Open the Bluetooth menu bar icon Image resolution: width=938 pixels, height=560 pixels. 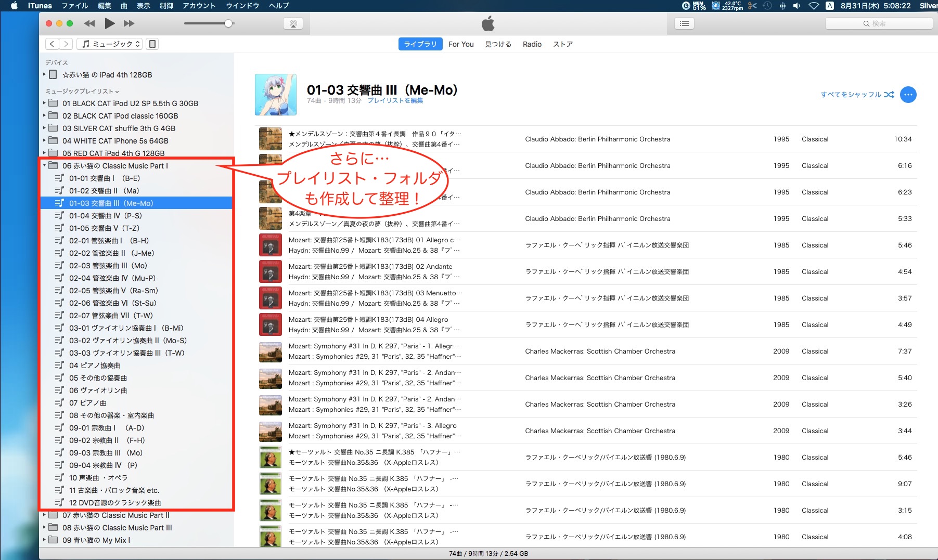pyautogui.click(x=782, y=6)
